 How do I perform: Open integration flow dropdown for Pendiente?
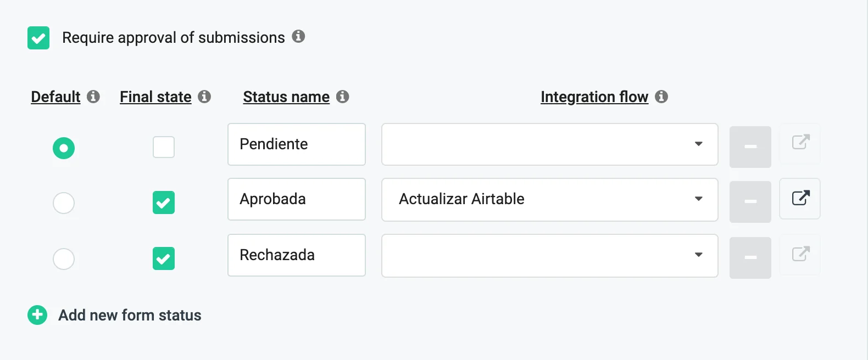click(x=549, y=144)
